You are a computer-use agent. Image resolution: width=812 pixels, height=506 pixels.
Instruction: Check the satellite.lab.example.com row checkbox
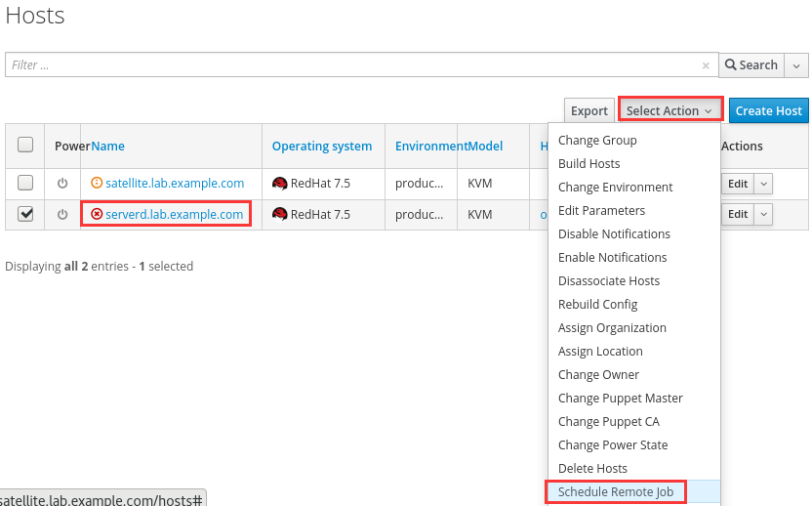26,183
